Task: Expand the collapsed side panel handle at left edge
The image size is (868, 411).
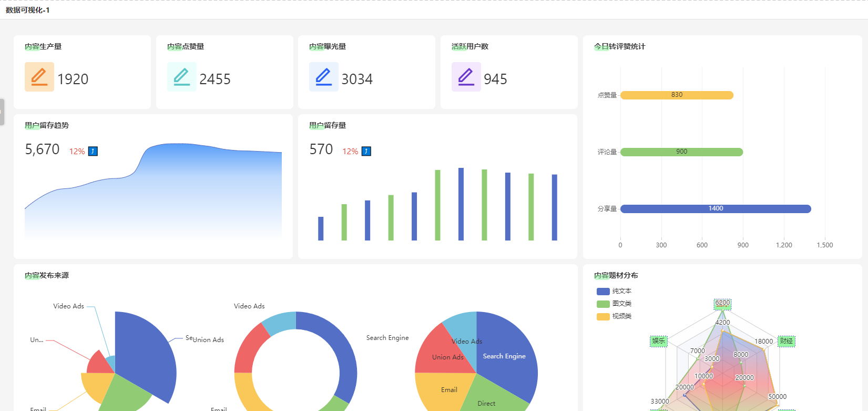Action: coord(2,112)
